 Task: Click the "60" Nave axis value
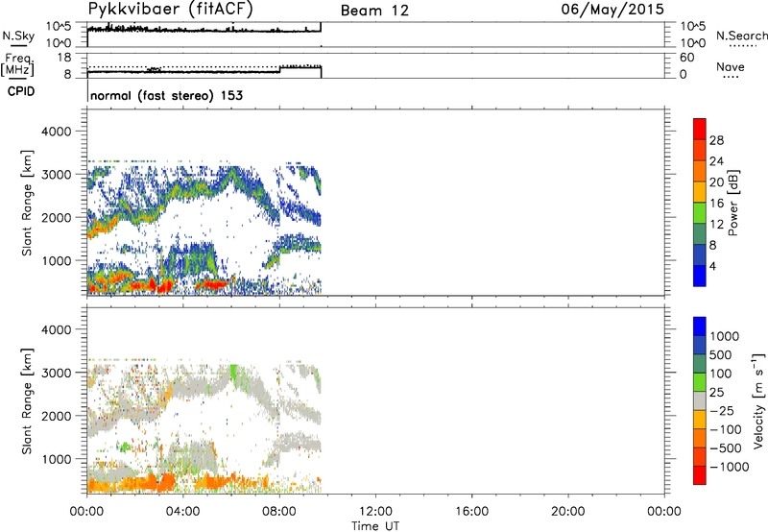[x=686, y=58]
